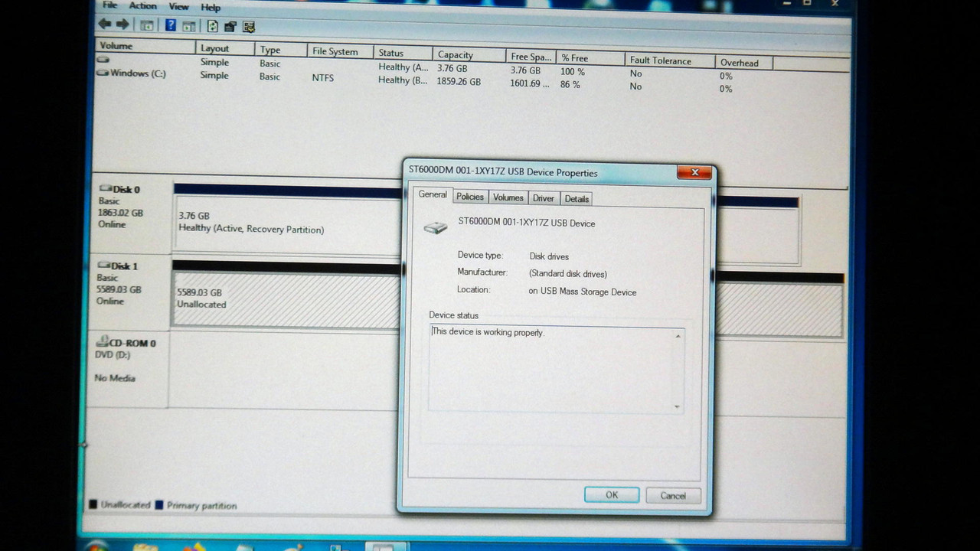
Task: Click the 'This device is working properly.' status text
Action: pos(488,332)
